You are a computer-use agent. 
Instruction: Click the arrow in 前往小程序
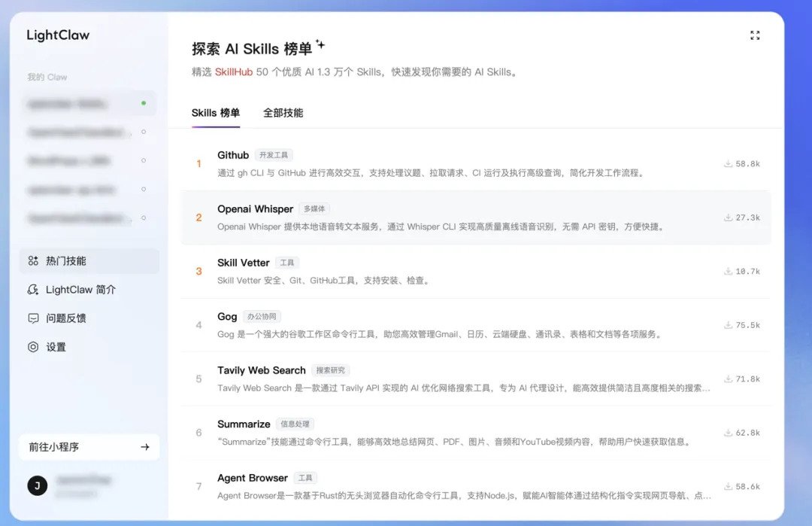tap(145, 447)
